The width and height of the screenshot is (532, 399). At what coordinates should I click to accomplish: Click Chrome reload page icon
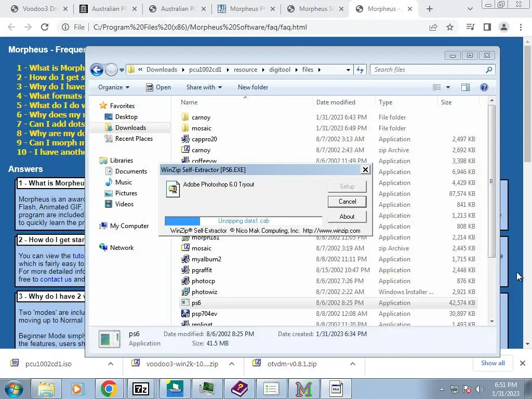coord(45,27)
